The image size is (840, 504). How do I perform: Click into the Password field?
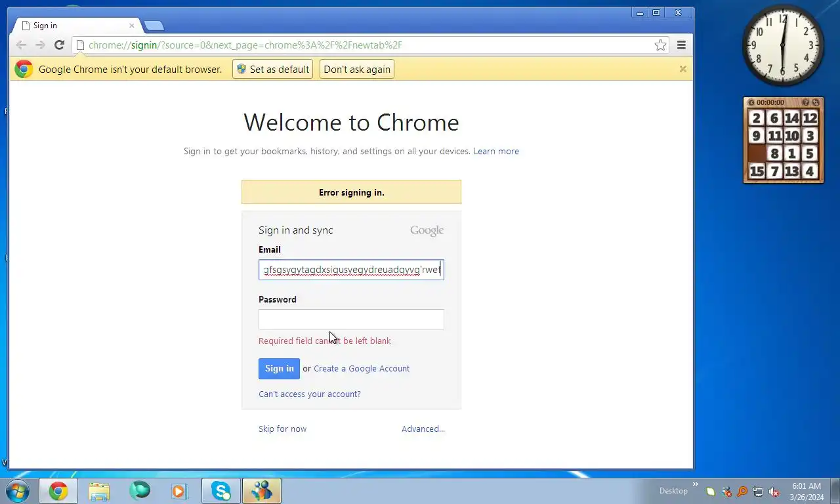351,320
